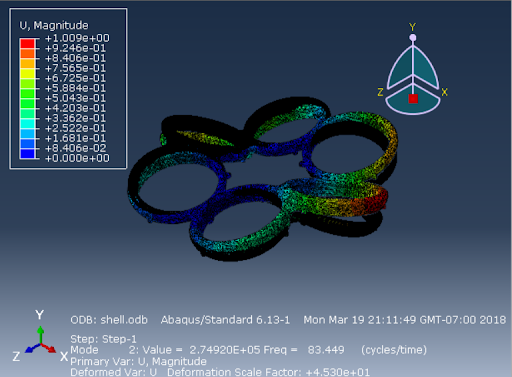Select the red legend color band
This screenshot has width=512, height=377.
(x=27, y=44)
